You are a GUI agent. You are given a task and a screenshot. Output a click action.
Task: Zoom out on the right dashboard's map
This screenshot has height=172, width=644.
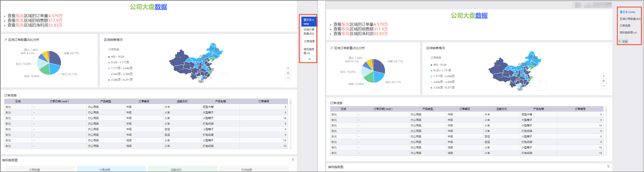[x=604, y=86]
